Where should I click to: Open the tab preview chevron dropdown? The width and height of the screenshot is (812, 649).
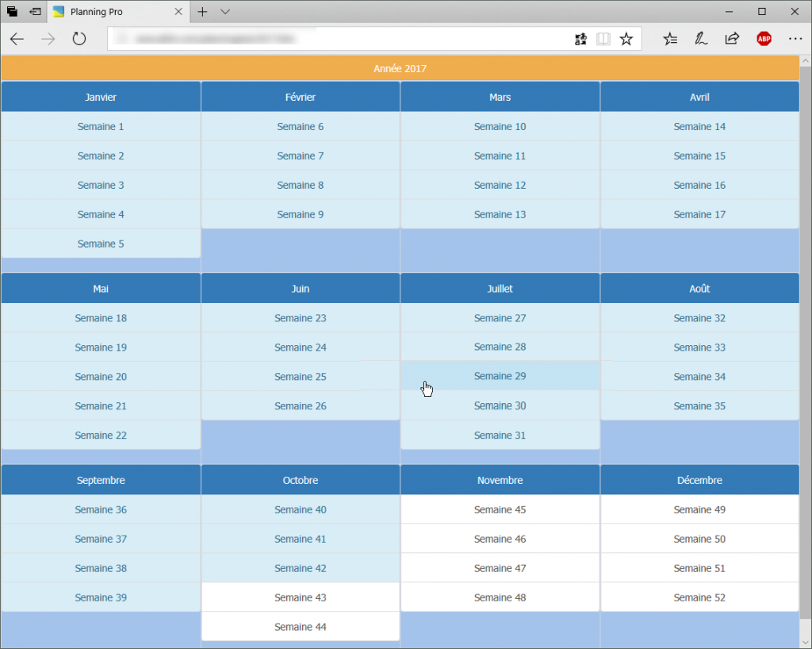[224, 12]
